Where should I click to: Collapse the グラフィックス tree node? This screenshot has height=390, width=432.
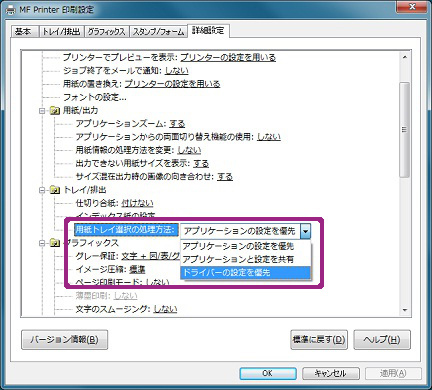(42, 243)
